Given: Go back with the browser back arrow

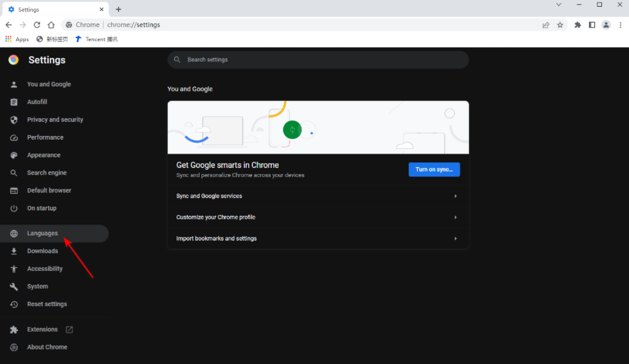Looking at the screenshot, I should [x=9, y=25].
